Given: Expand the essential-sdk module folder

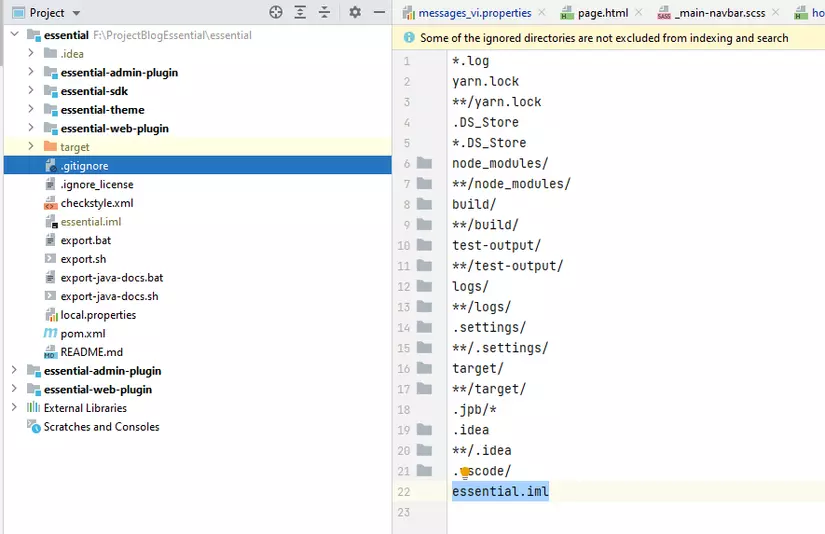Looking at the screenshot, I should click(31, 91).
